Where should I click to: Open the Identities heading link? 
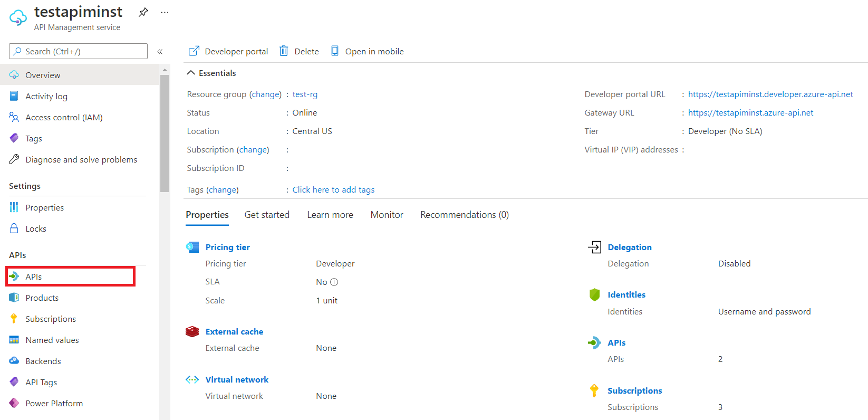626,294
